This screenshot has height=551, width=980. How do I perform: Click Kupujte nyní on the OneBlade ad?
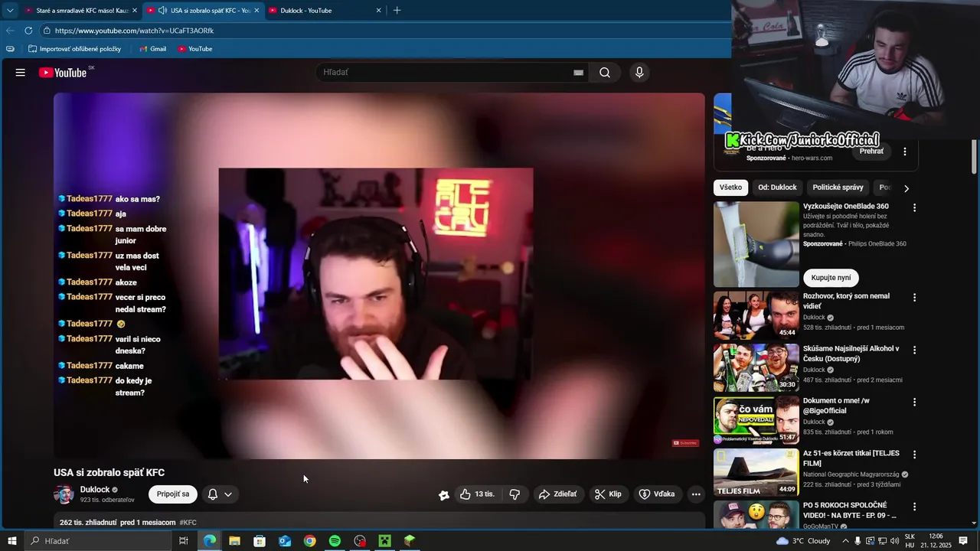coord(831,278)
